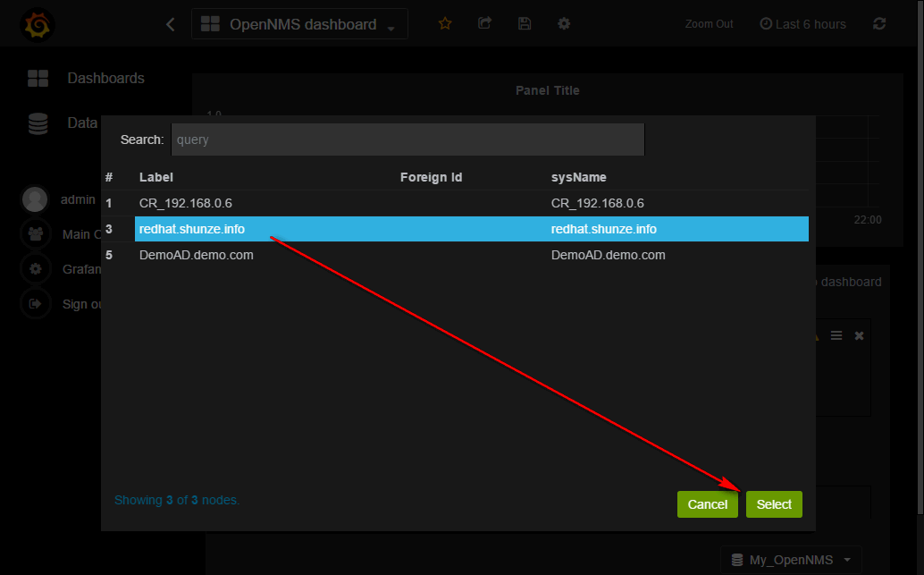
Task: Click the Grafana logo icon
Action: pos(38,24)
